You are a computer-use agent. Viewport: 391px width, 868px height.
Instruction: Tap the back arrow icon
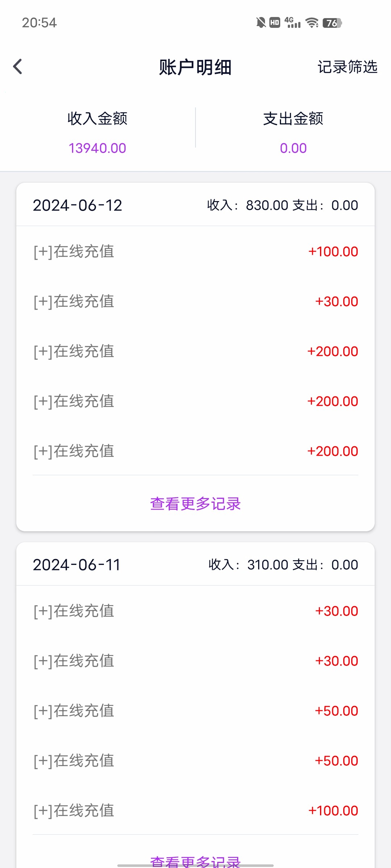point(17,67)
